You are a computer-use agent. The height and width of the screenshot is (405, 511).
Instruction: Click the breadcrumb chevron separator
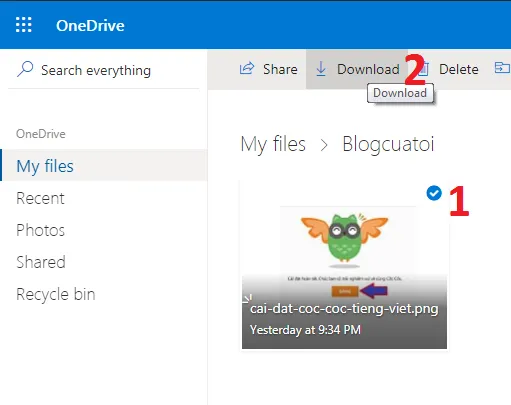pyautogui.click(x=324, y=145)
